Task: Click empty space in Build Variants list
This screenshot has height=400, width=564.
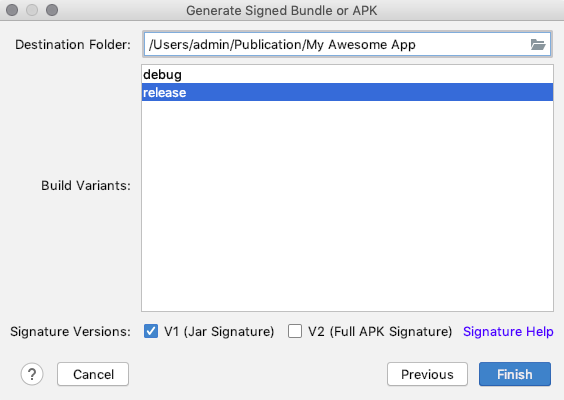Action: pos(347,205)
